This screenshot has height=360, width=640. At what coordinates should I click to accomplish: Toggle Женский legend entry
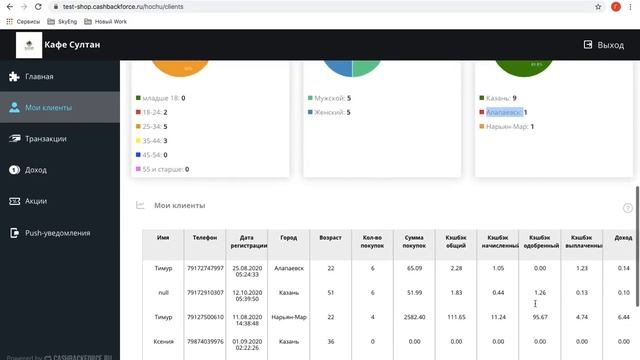[x=329, y=112]
